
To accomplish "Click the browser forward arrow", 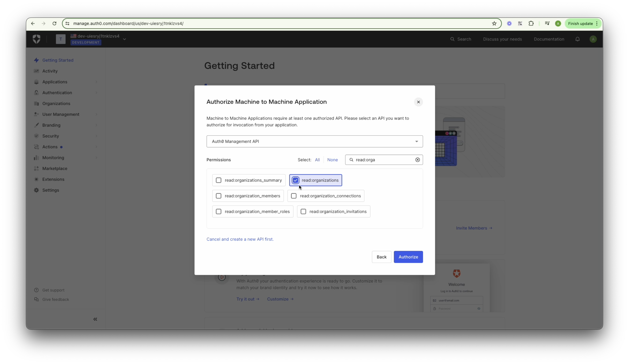I will point(43,23).
